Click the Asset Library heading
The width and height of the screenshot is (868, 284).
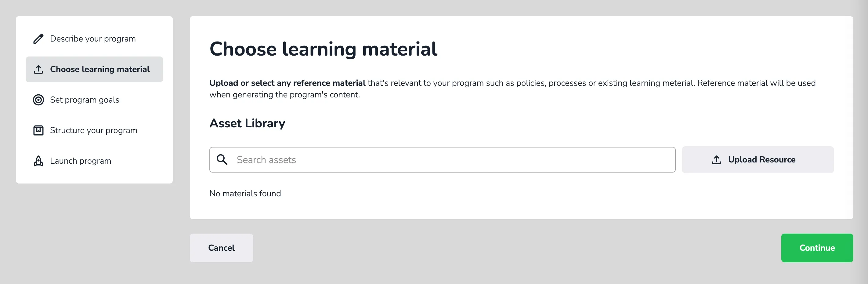tap(247, 123)
